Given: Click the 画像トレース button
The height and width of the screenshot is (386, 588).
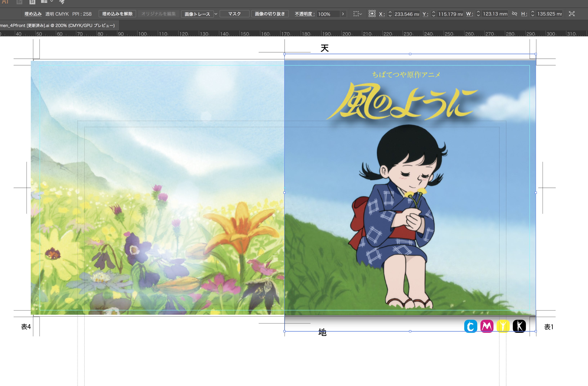Looking at the screenshot, I should [x=197, y=14].
